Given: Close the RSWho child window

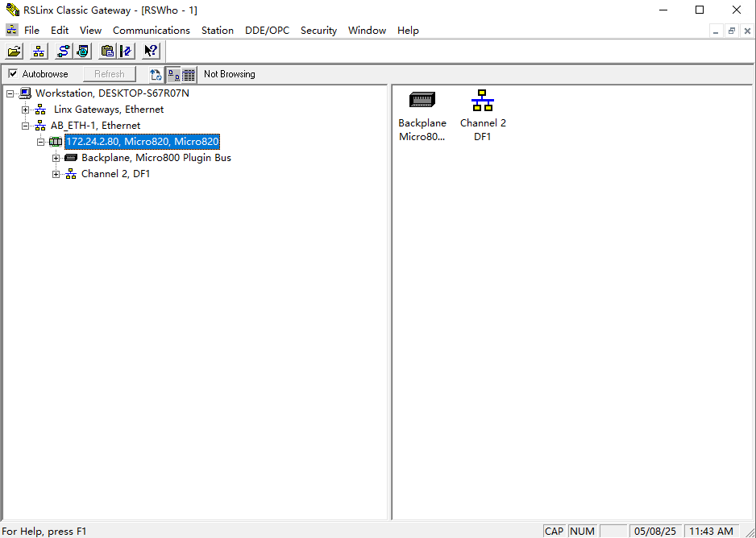Looking at the screenshot, I should [x=747, y=31].
